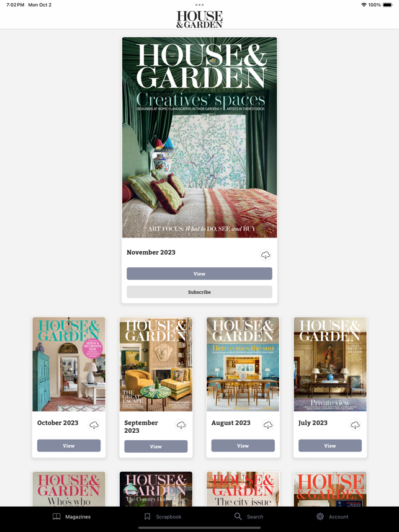View the November 2023 issue
The image size is (399, 532).
click(x=199, y=274)
